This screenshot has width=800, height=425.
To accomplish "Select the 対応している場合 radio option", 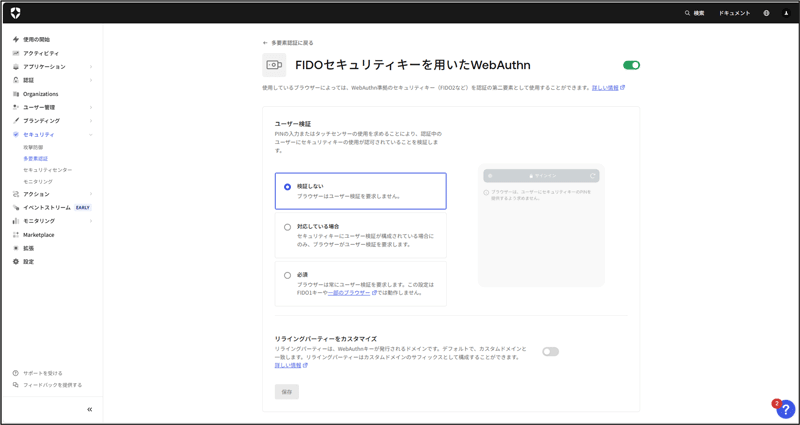I will (287, 227).
